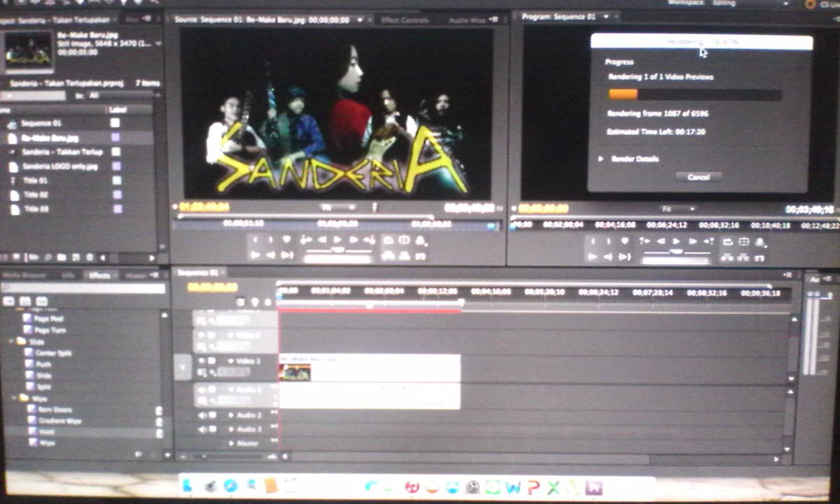Open the Program monitor Fit zoom dropdown
This screenshot has height=504, width=840.
click(679, 209)
